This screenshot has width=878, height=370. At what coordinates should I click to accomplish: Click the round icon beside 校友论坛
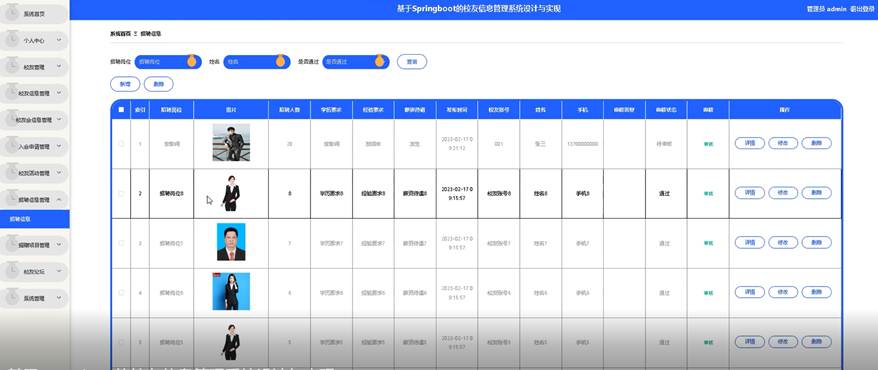coord(11,271)
